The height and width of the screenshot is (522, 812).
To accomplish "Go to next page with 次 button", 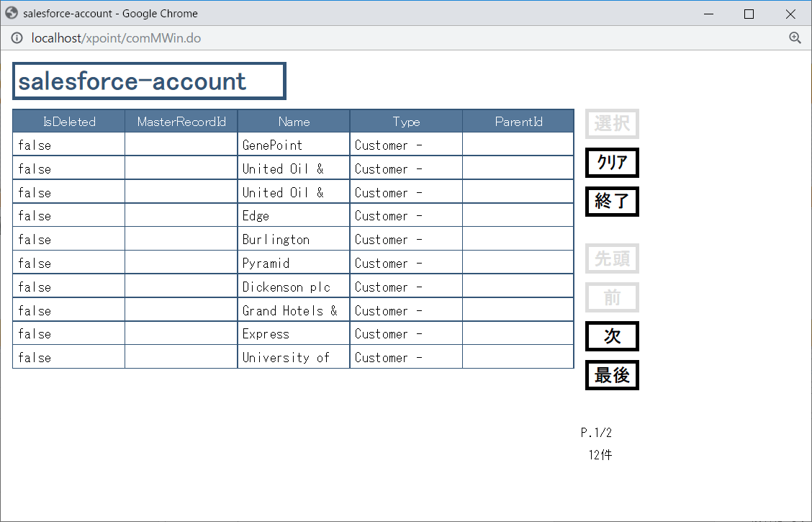I will [612, 336].
